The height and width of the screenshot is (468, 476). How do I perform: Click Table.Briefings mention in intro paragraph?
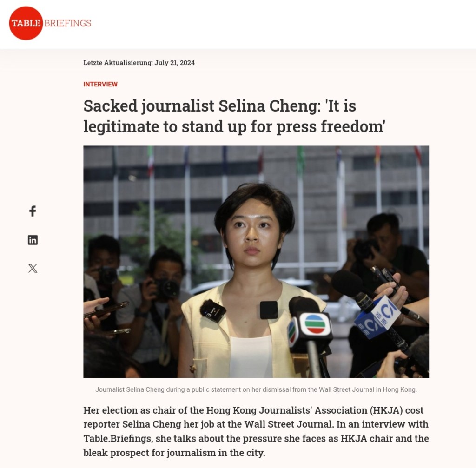pyautogui.click(x=118, y=439)
